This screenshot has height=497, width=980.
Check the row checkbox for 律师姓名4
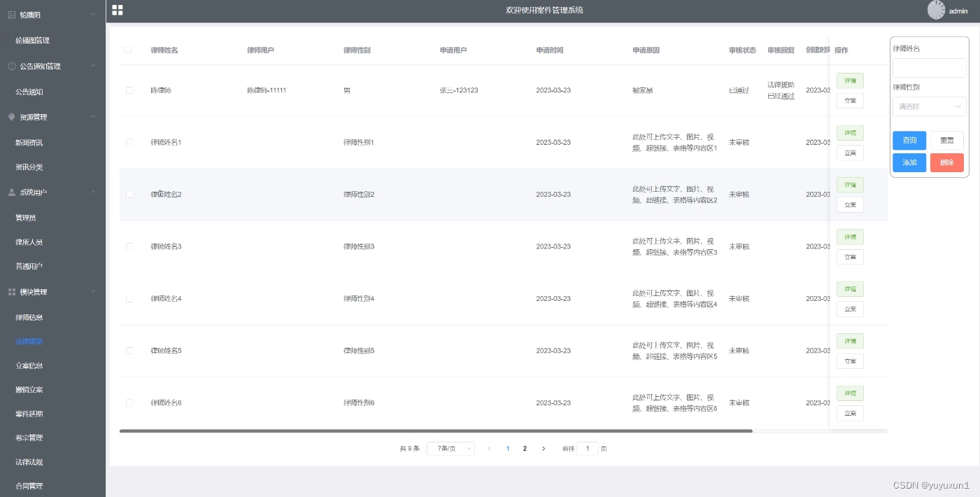(129, 299)
